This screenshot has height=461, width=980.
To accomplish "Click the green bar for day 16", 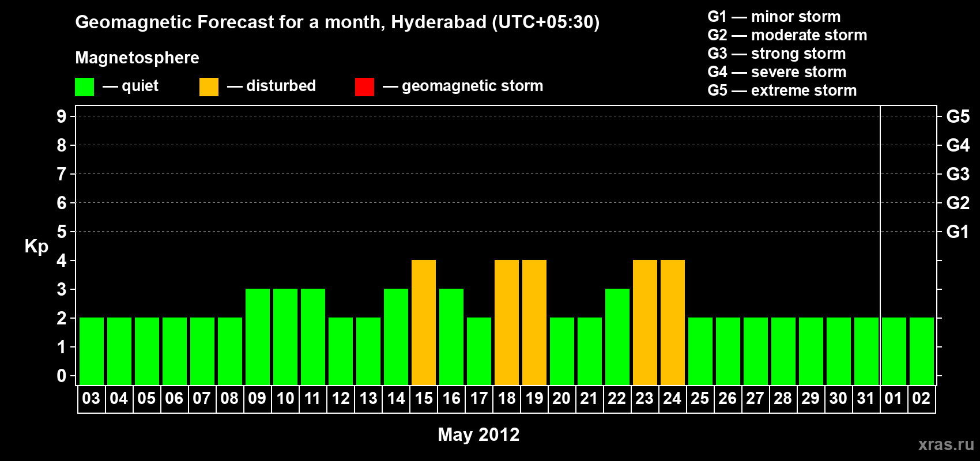I will [451, 337].
